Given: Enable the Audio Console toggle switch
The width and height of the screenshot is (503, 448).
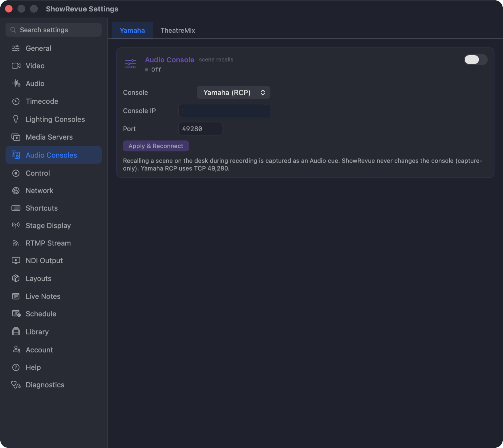Looking at the screenshot, I should (476, 59).
